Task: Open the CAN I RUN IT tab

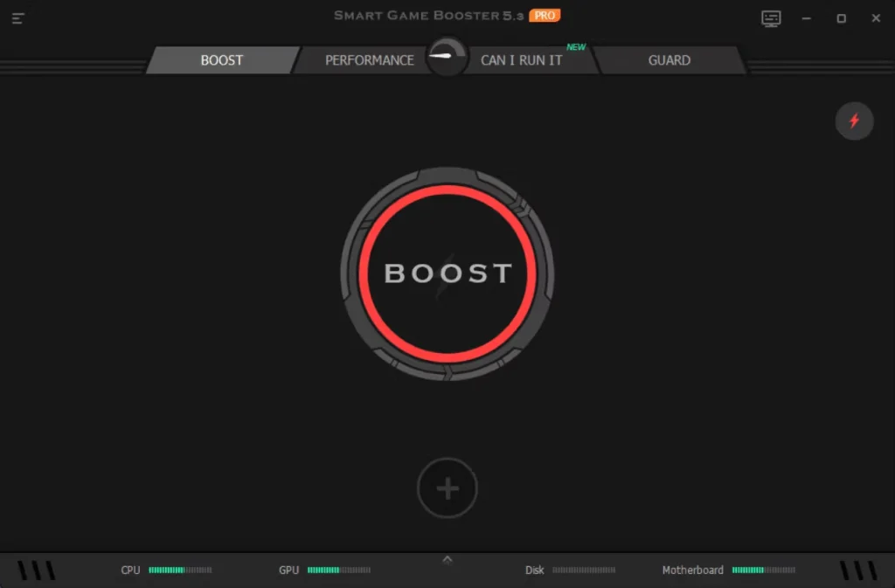Action: pos(522,60)
